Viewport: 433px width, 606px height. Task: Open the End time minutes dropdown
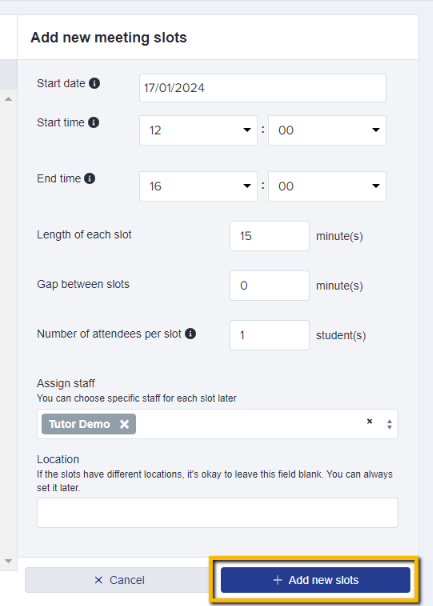(x=327, y=186)
